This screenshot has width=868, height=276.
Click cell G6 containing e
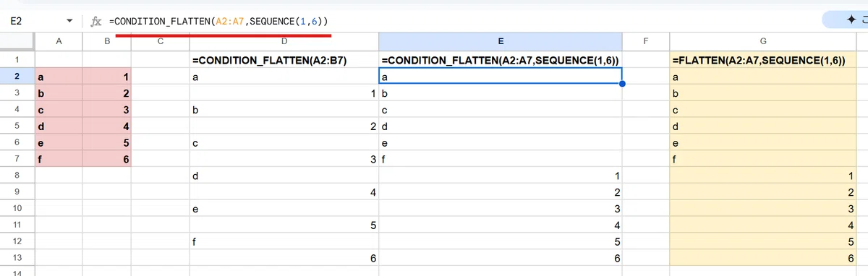pyautogui.click(x=763, y=143)
